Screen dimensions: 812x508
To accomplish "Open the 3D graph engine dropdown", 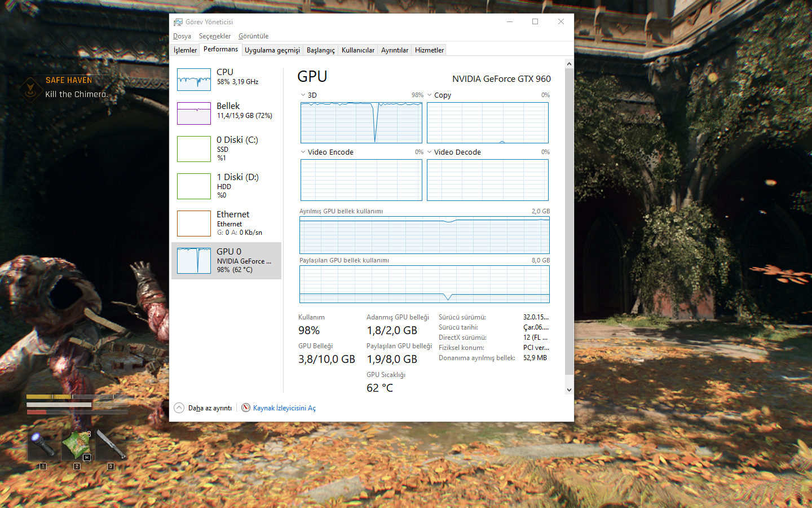I will pos(303,95).
